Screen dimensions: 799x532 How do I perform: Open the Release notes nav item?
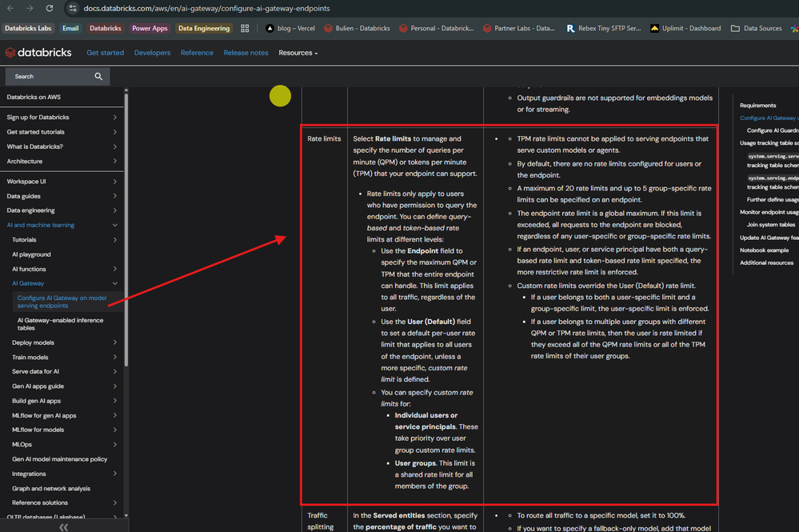coord(246,53)
